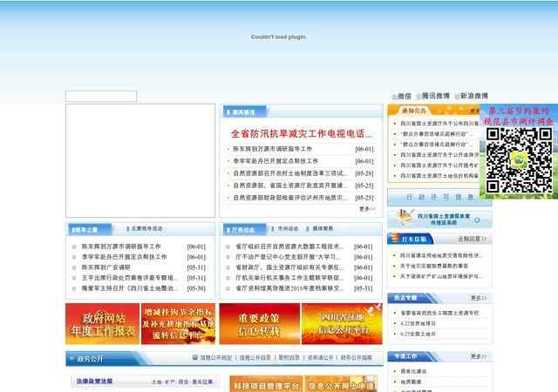The height and width of the screenshot is (392, 558).
Task: Click the 政务公开 section header
Action: [91, 359]
